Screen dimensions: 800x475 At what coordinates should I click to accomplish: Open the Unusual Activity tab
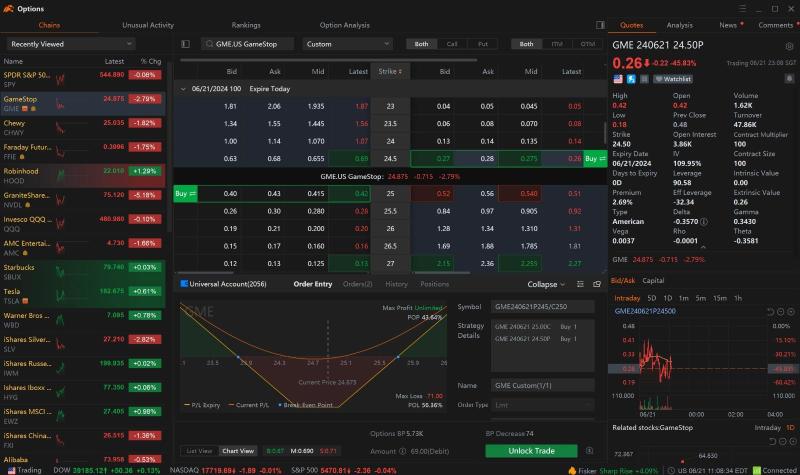coord(147,25)
